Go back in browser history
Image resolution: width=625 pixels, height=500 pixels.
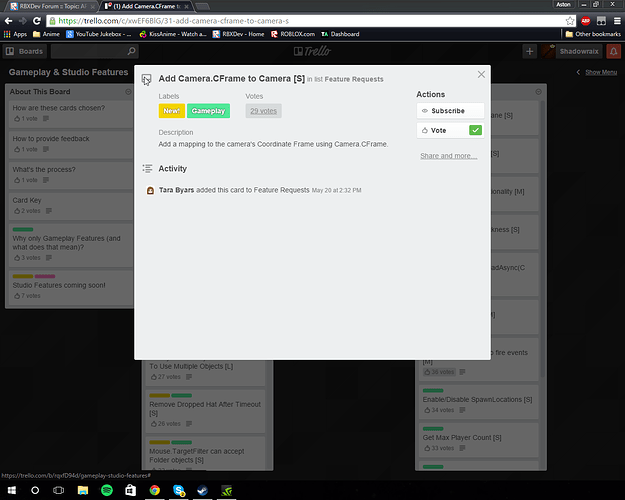tap(8, 21)
